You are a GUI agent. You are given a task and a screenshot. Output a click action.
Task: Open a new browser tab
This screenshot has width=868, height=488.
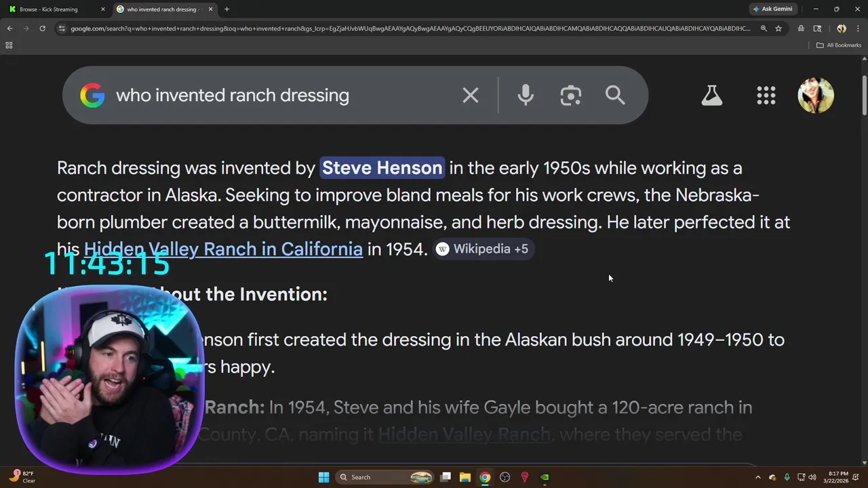226,9
